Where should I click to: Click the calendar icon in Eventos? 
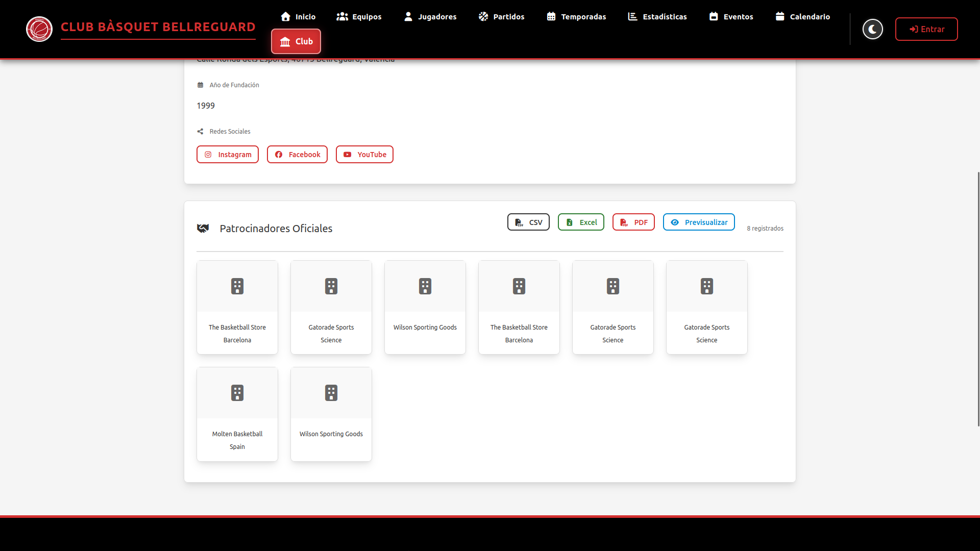pyautogui.click(x=714, y=16)
